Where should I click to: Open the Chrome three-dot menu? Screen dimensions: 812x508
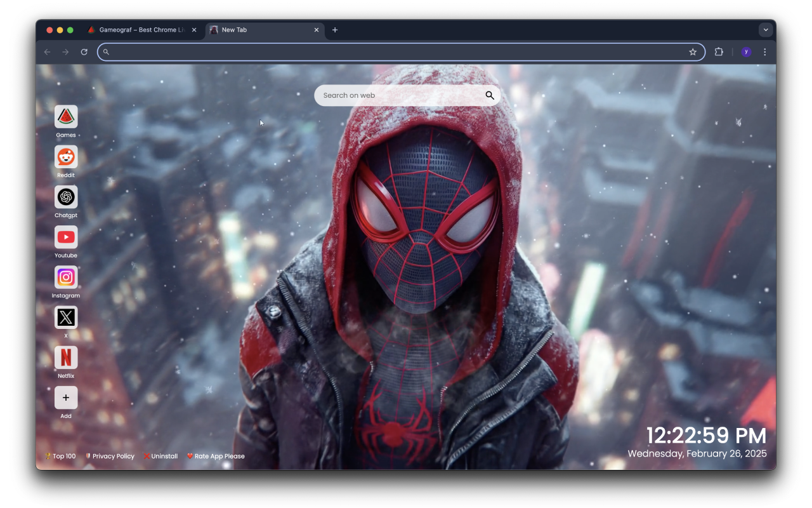(x=764, y=51)
